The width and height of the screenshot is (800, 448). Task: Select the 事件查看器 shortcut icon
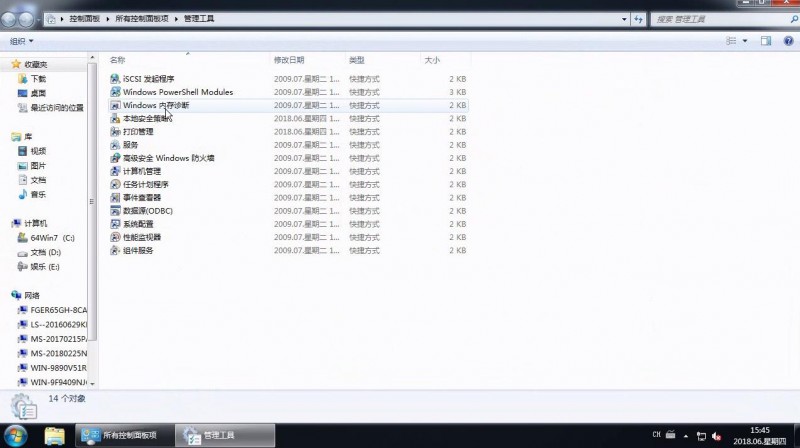[x=115, y=197]
